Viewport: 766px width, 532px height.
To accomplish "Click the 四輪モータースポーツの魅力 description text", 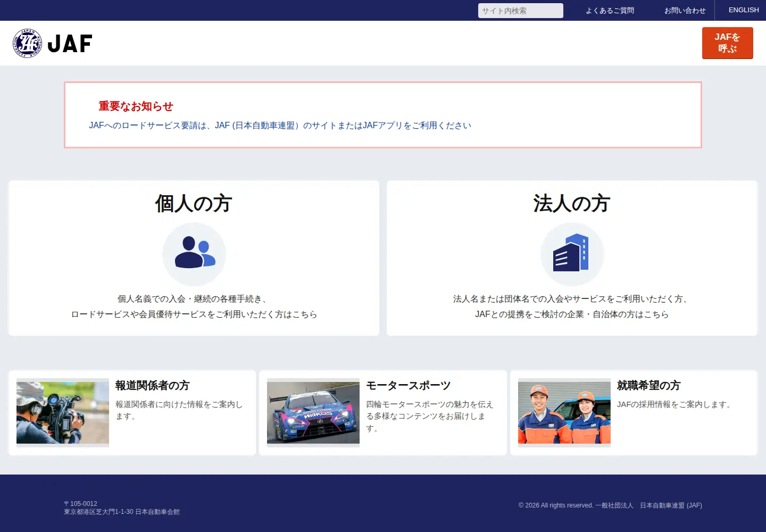I will pos(430,416).
